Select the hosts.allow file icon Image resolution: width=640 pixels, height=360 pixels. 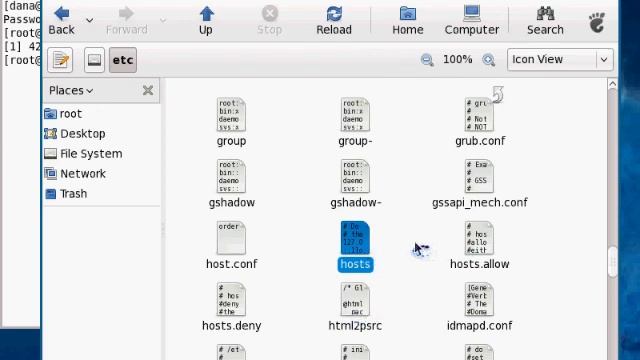point(480,238)
